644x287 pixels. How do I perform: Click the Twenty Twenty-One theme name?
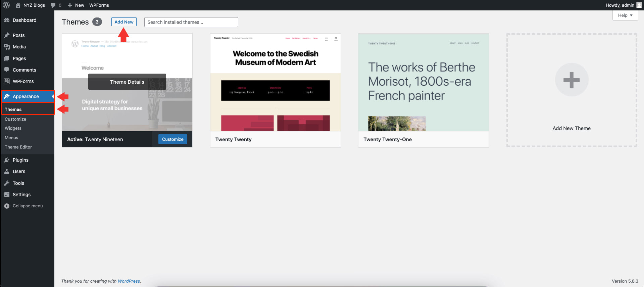coord(388,139)
